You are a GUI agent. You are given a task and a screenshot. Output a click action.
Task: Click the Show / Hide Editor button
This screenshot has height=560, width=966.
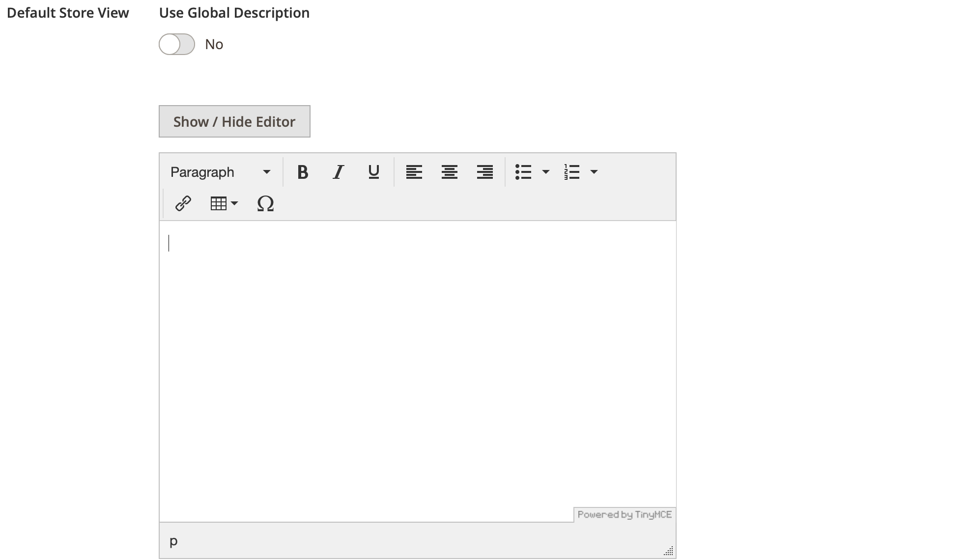click(x=234, y=121)
